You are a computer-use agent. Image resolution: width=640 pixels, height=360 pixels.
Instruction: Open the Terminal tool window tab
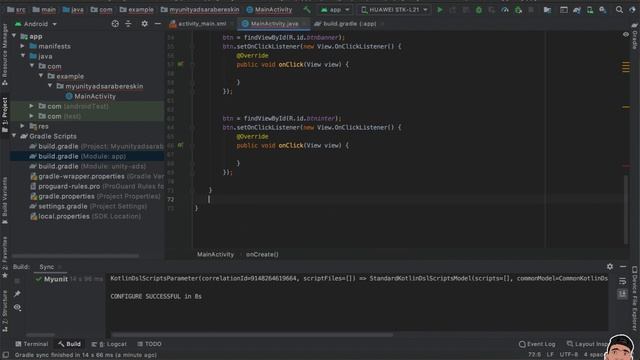coord(31,344)
